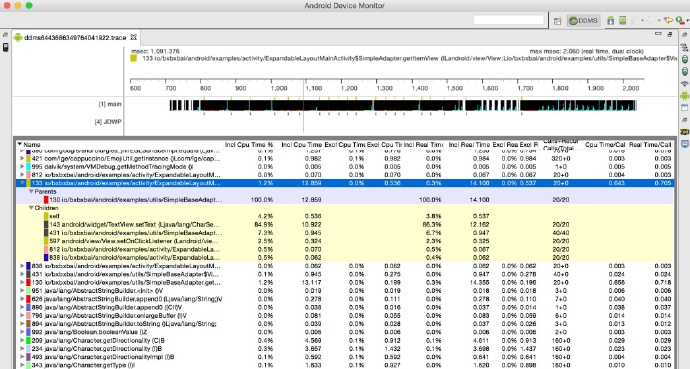Viewport: 690px width, 369px height.
Task: Click the threads-like icon in right sidebar
Action: [x=684, y=47]
